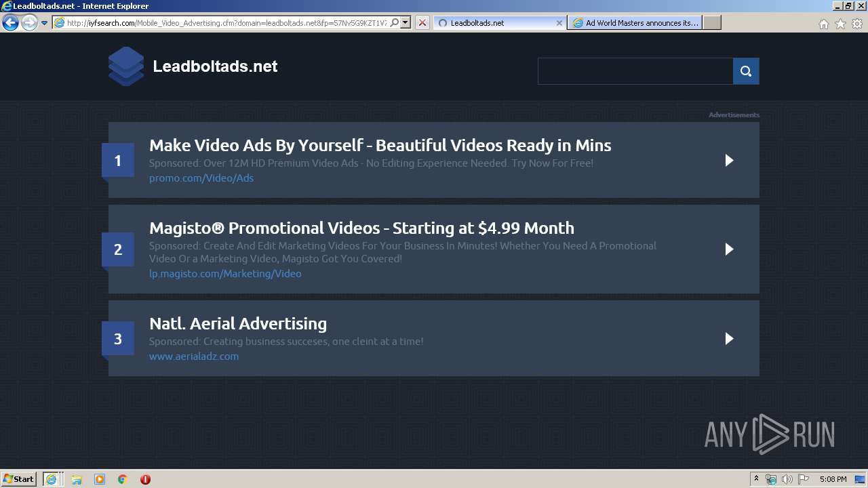Launch Chrome from the taskbar
Screen dimensions: 868x488
click(x=122, y=479)
